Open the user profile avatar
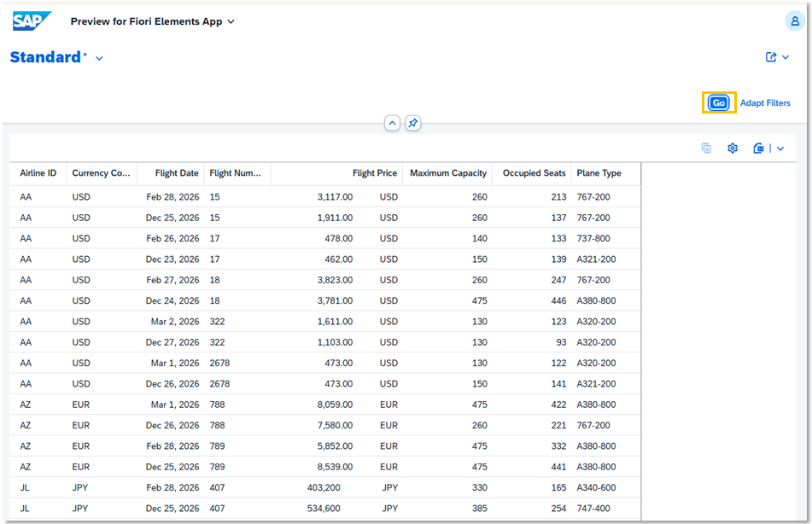812x524 pixels. pos(794,21)
